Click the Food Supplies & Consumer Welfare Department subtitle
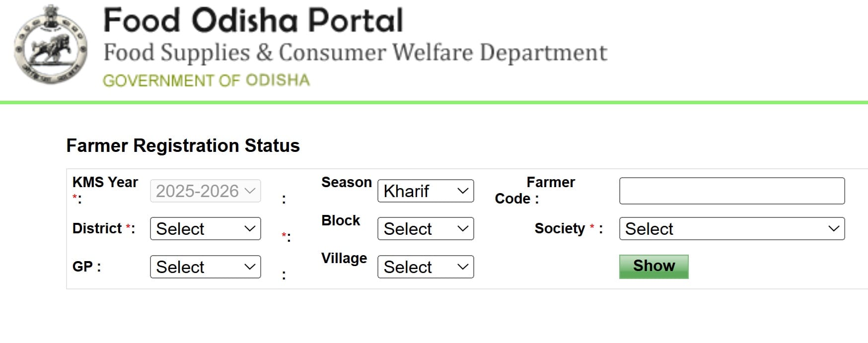868x343 pixels. coord(355,51)
